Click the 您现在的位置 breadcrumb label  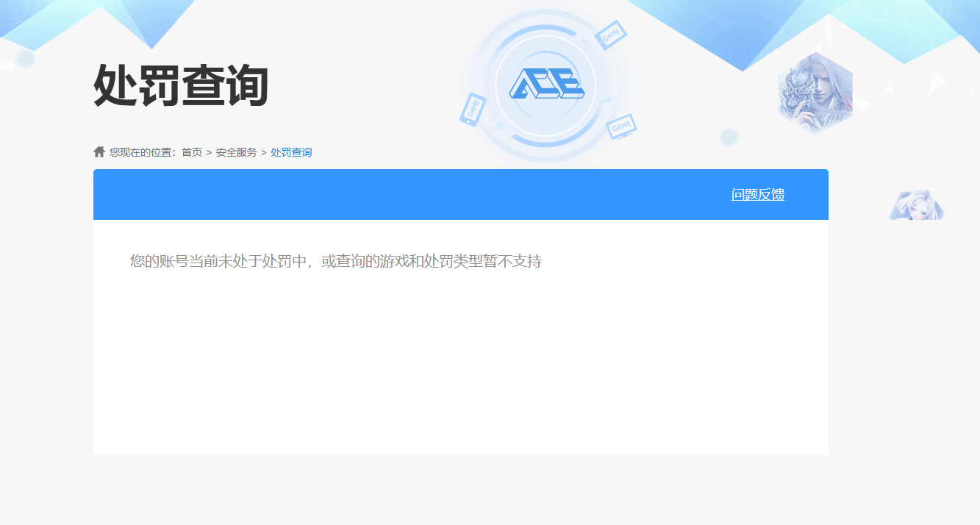click(x=142, y=152)
